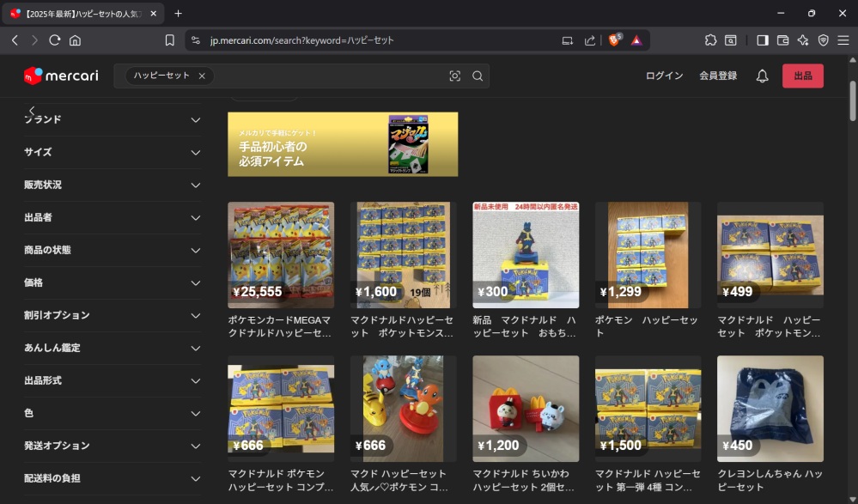Close the Mercari browser tab
The image size is (858, 504).
154,13
